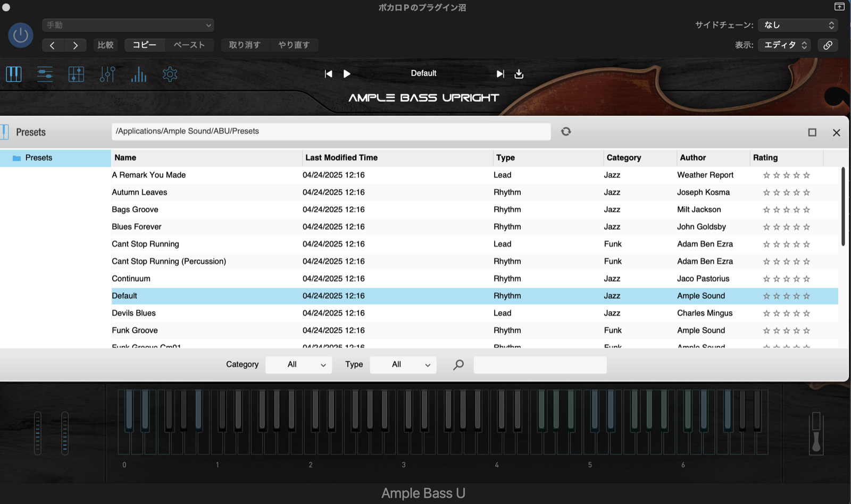Viewport: 851px width, 504px height.
Task: Skip to next preset track button
Action: [x=500, y=74]
